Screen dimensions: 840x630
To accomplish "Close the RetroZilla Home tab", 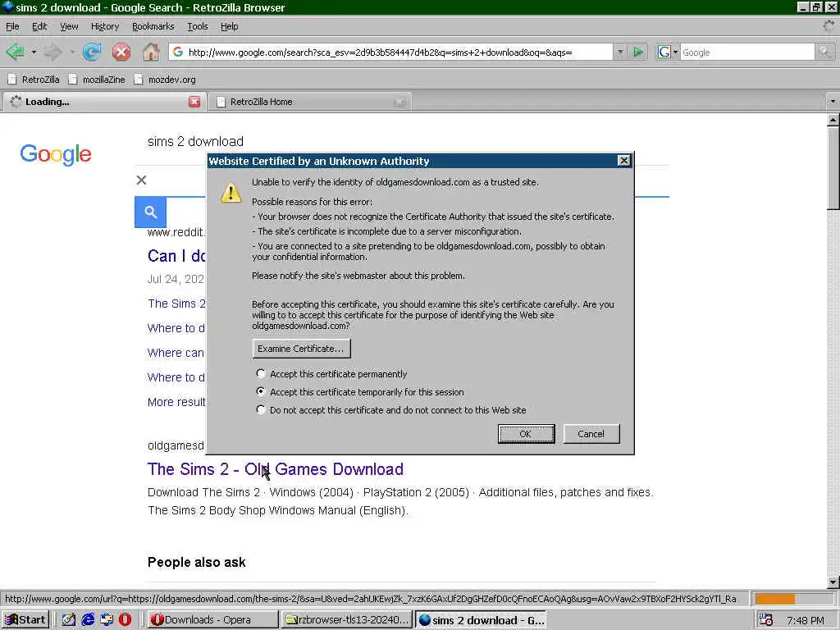I will (399, 102).
